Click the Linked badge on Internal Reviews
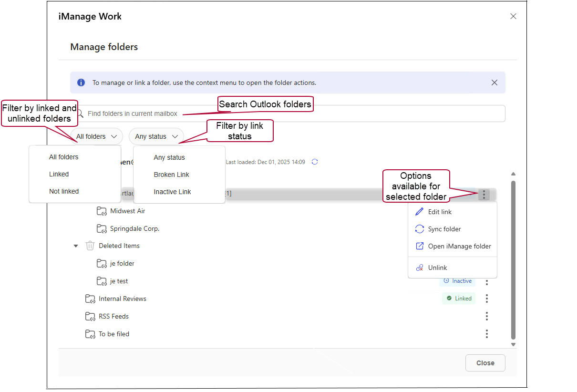 459,299
